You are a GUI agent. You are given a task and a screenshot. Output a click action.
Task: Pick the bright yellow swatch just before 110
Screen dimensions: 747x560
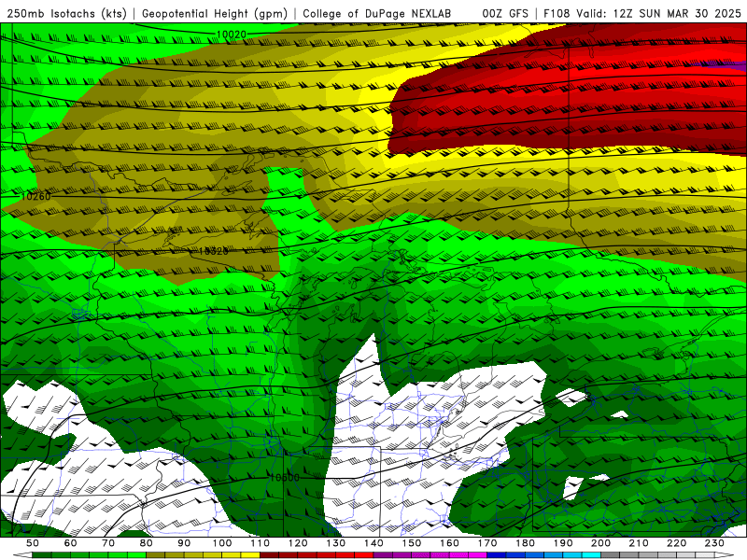250,555
